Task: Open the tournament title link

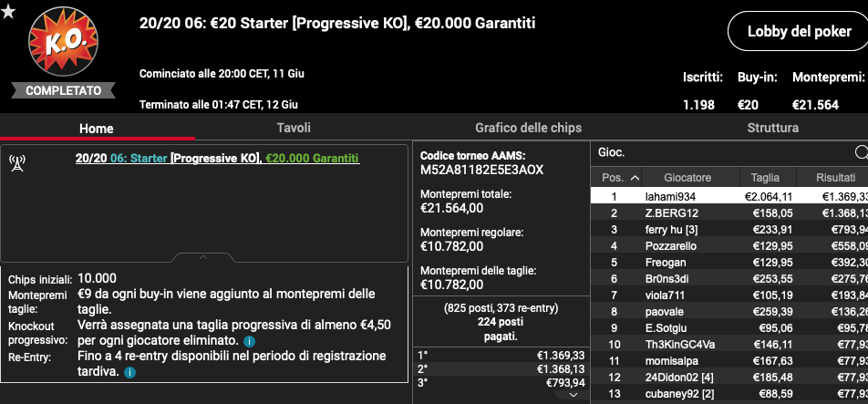Action: pos(217,159)
